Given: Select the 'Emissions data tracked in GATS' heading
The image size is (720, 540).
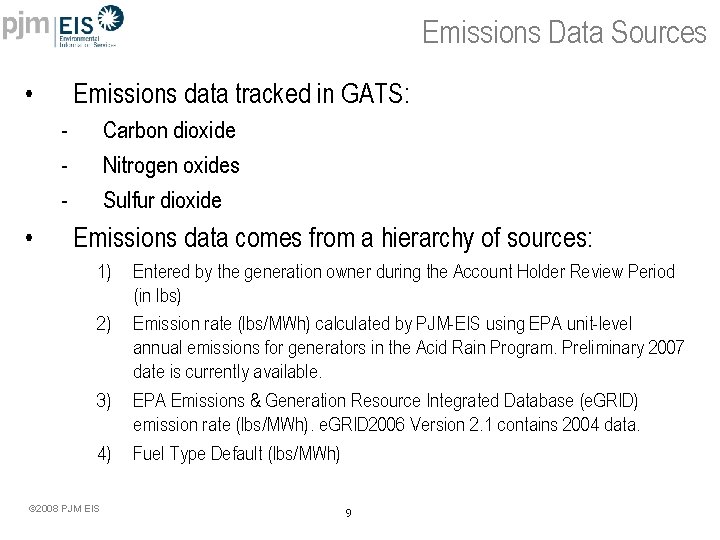Looking at the screenshot, I should click(x=241, y=95).
